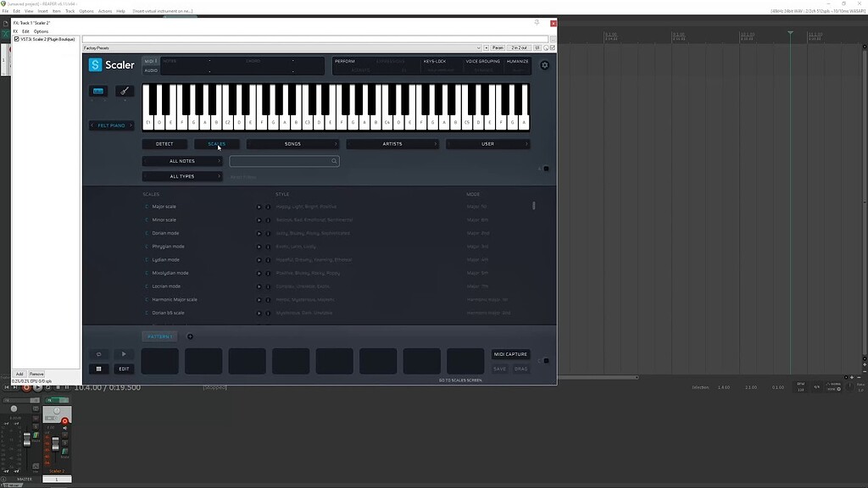Open the Scaler settings gear icon
Viewport: 868px width, 488px height.
543,64
